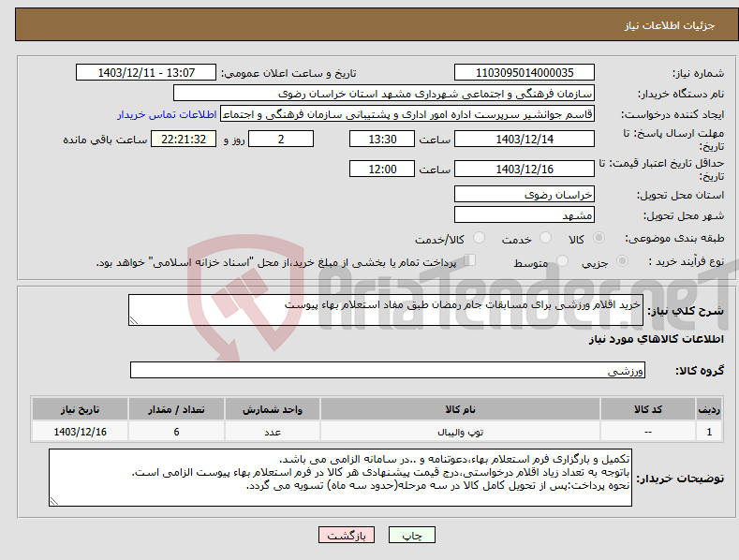The width and height of the screenshot is (739, 560).
Task: Click the unit cell عدد
Action: pyautogui.click(x=273, y=432)
